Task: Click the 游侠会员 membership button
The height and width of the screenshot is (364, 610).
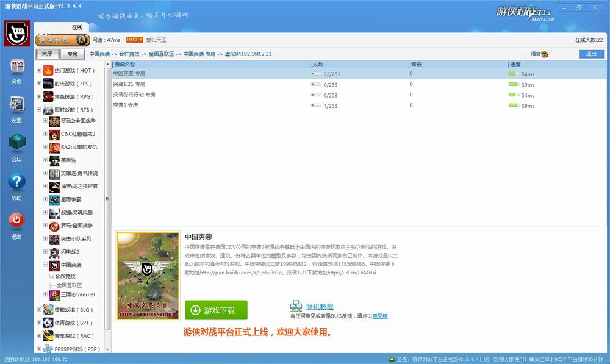Action: click(x=62, y=40)
